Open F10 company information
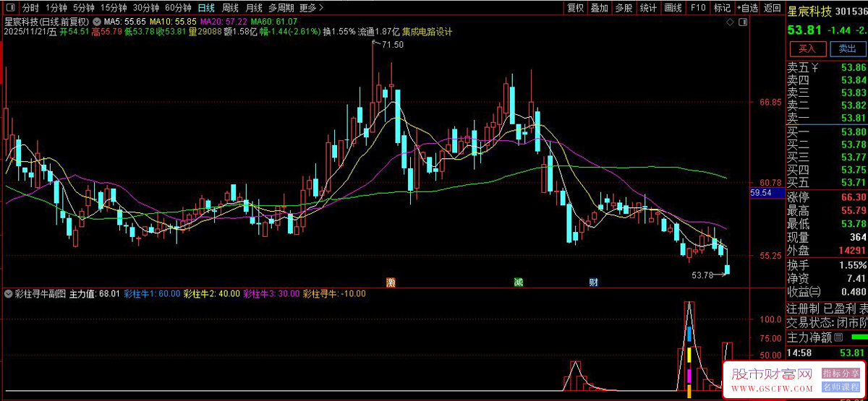Screen dimensions: 868x401 697,8
